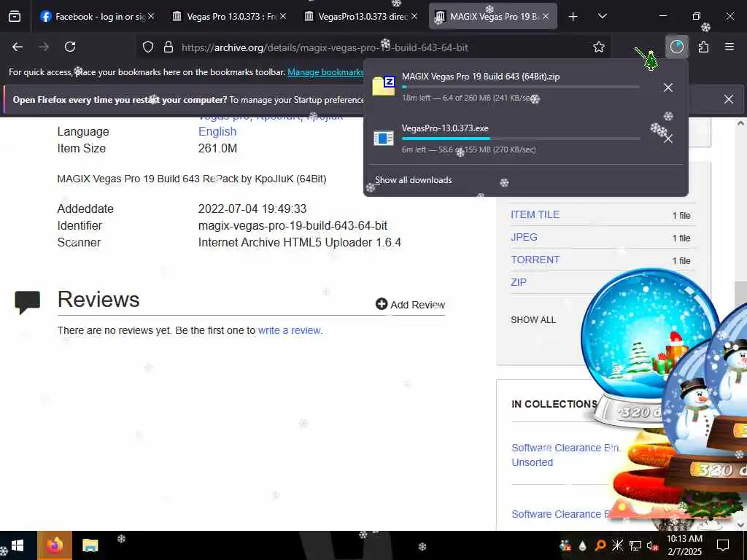
Task: Open the Action Center notifications icon
Action: 723,545
